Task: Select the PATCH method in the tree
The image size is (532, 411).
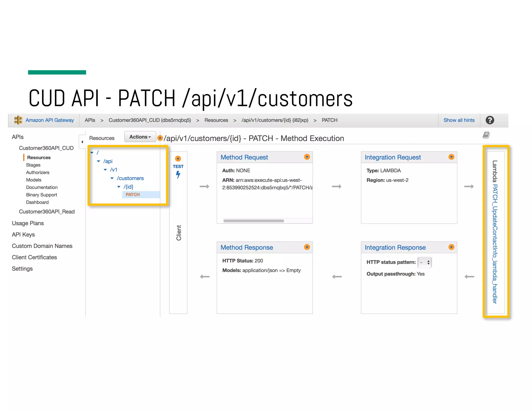Action: [x=133, y=195]
